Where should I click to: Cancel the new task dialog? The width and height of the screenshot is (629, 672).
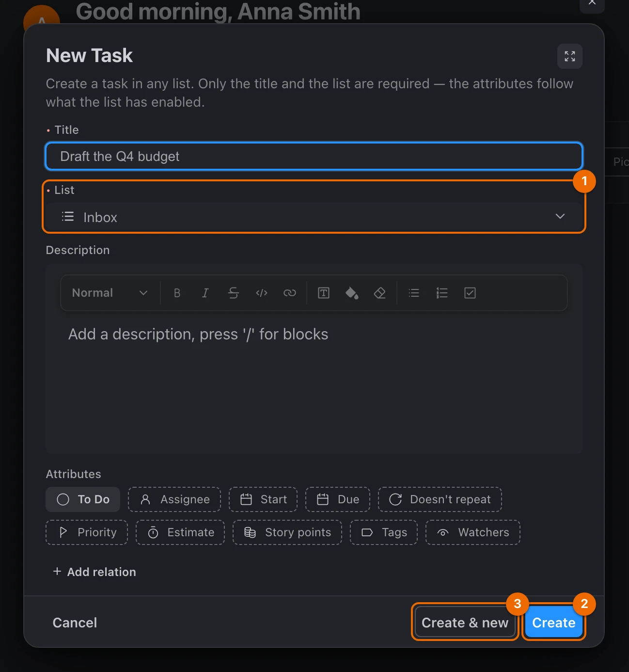(75, 623)
